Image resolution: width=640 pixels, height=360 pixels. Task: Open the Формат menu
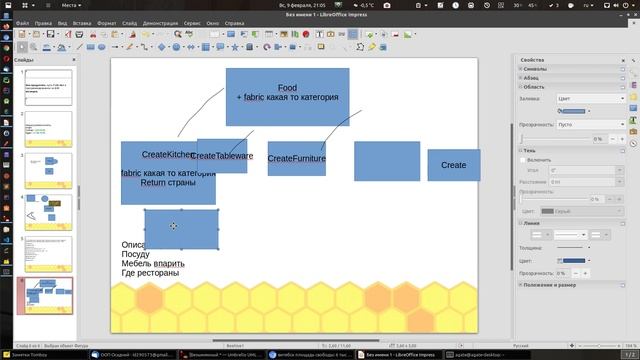pos(107,23)
